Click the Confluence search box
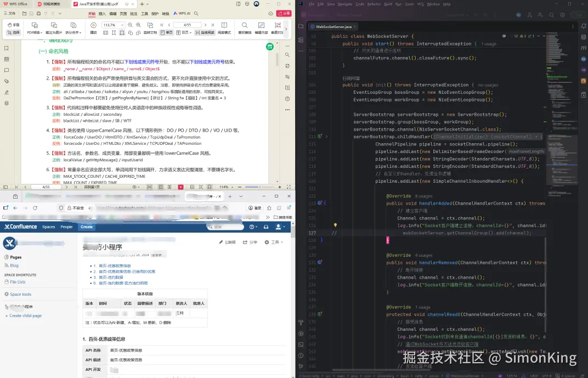The width and height of the screenshot is (588, 378). pyautogui.click(x=225, y=227)
